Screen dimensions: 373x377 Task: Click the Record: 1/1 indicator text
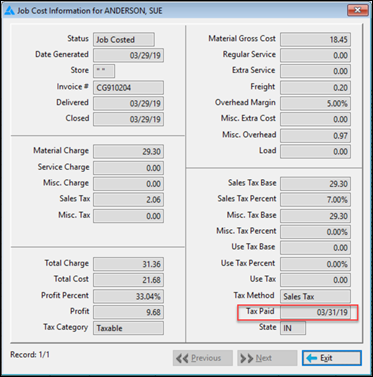point(30,354)
